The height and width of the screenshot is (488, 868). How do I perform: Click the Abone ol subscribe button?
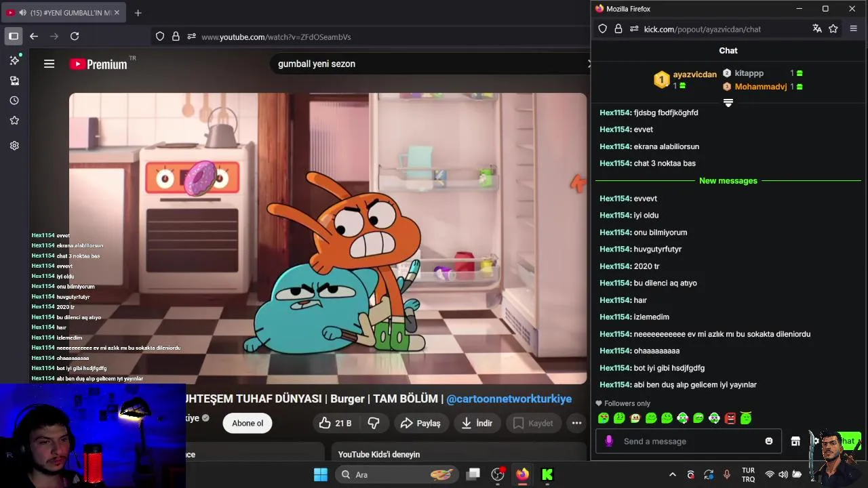click(x=248, y=423)
